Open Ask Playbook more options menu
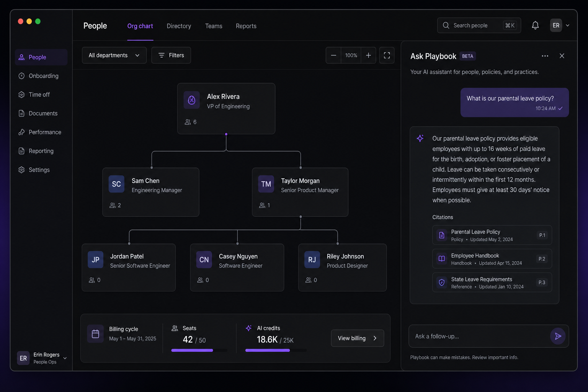588x392 pixels. click(x=545, y=56)
